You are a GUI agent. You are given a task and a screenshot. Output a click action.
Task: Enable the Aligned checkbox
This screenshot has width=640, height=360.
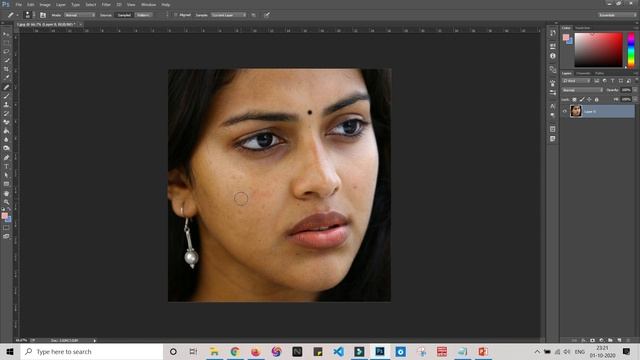(x=176, y=15)
